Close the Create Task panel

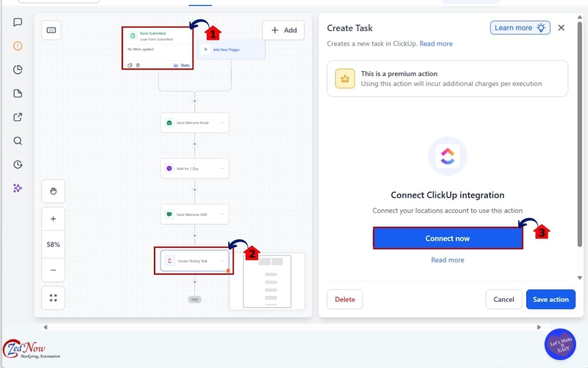562,28
